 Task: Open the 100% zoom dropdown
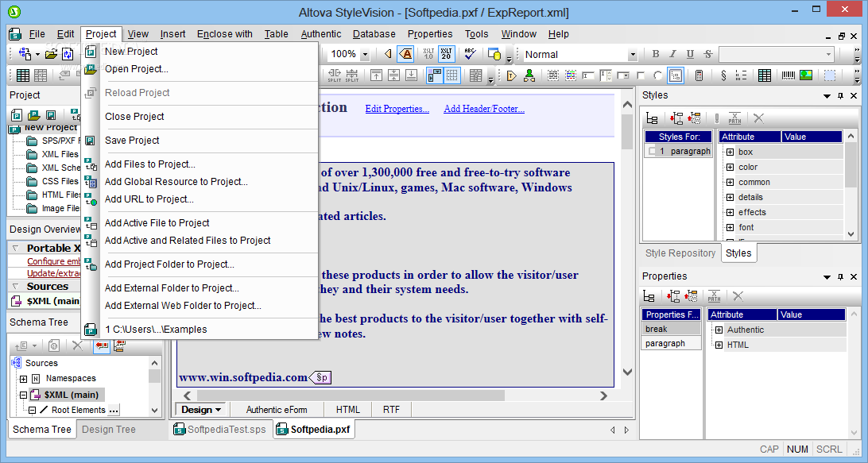365,54
